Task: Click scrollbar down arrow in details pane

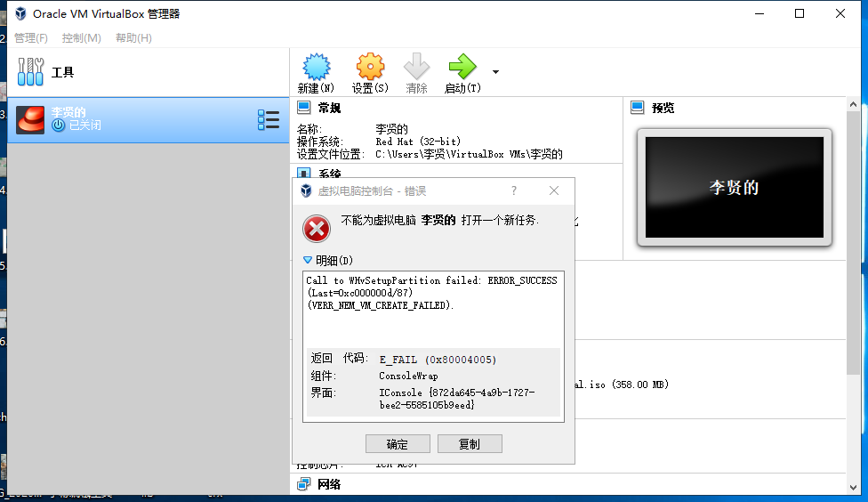Action: pos(853,488)
